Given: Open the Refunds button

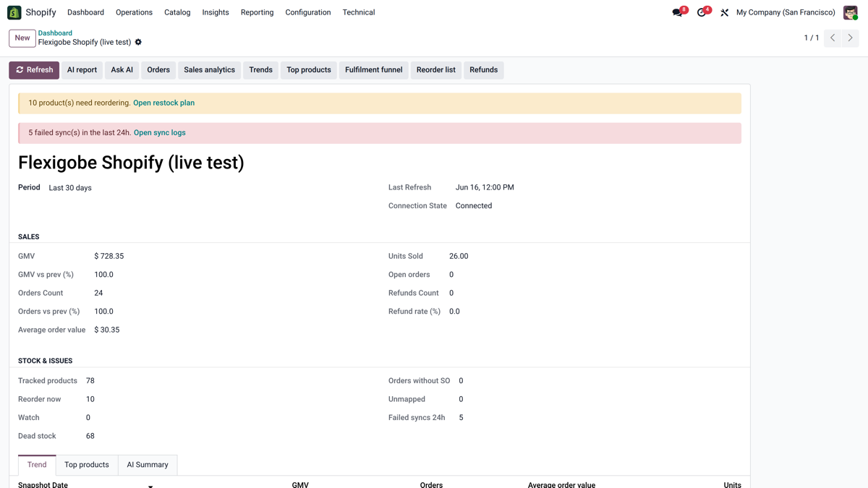Looking at the screenshot, I should (483, 70).
